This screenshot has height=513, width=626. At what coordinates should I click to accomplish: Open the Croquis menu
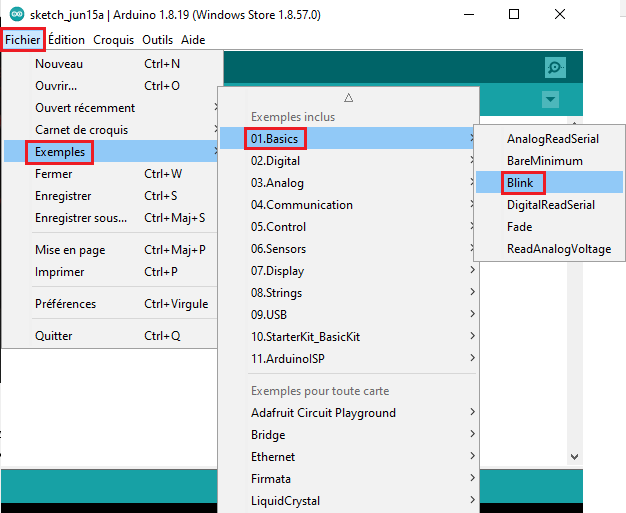click(113, 40)
